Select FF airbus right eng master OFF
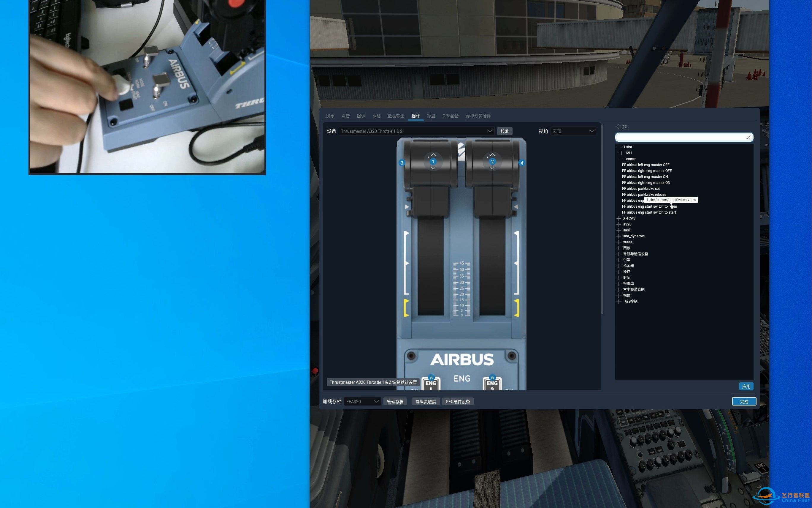This screenshot has width=812, height=508. coord(647,171)
